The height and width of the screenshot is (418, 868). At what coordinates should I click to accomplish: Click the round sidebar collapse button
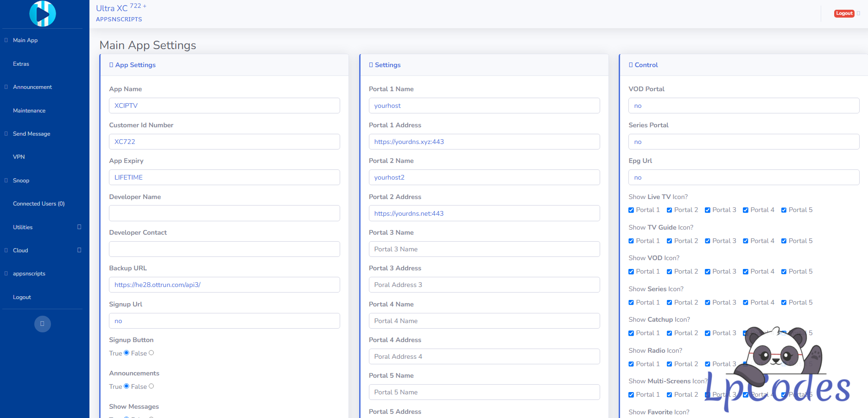click(x=43, y=324)
